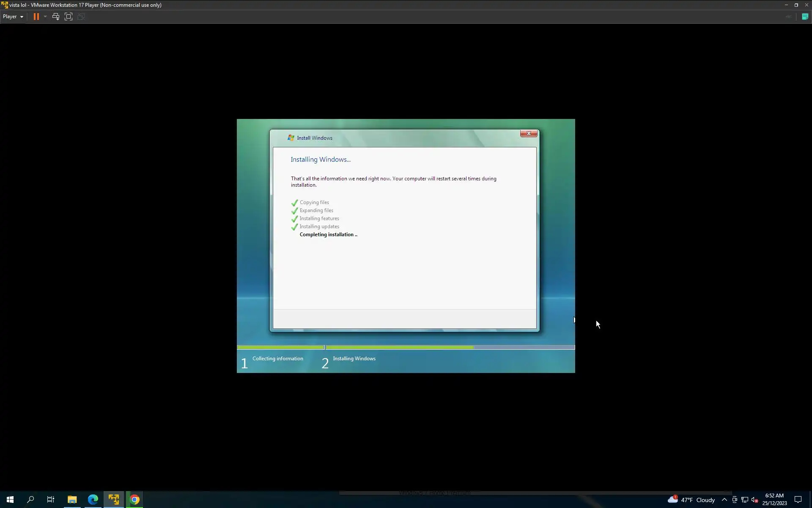Open the green VMware messages/notes icon
This screenshot has width=812, height=508.
coord(805,17)
